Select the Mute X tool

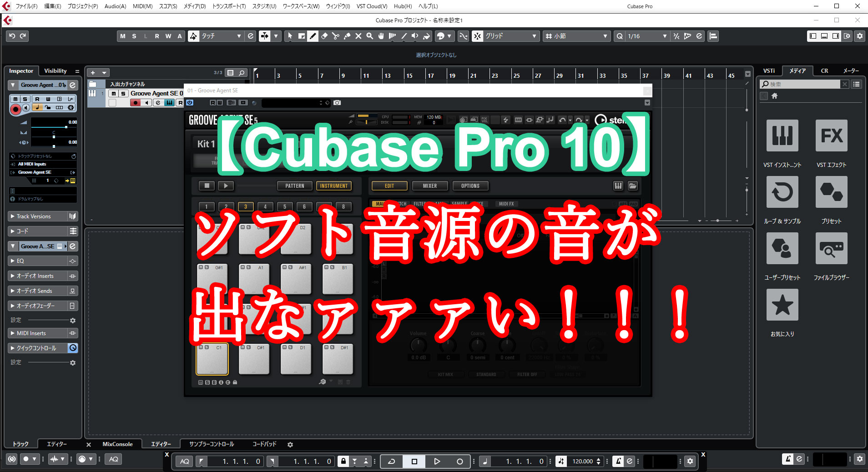358,36
